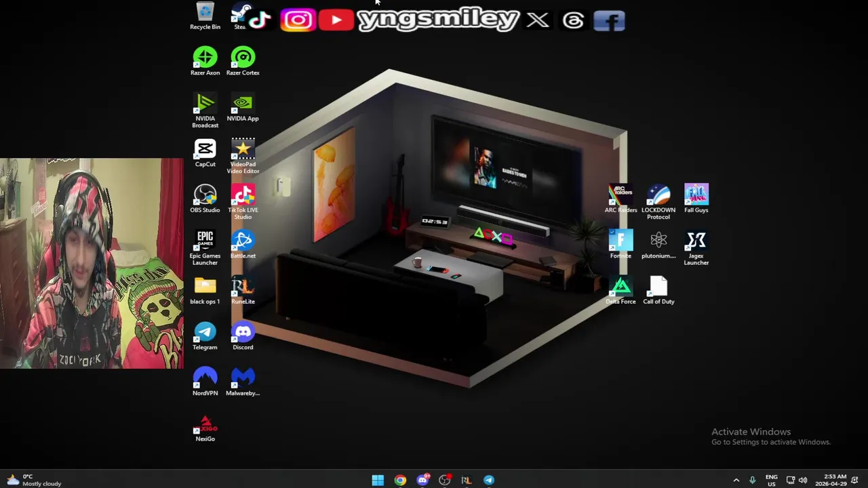Open VideoPad Video Editor shortcut

[x=243, y=157]
